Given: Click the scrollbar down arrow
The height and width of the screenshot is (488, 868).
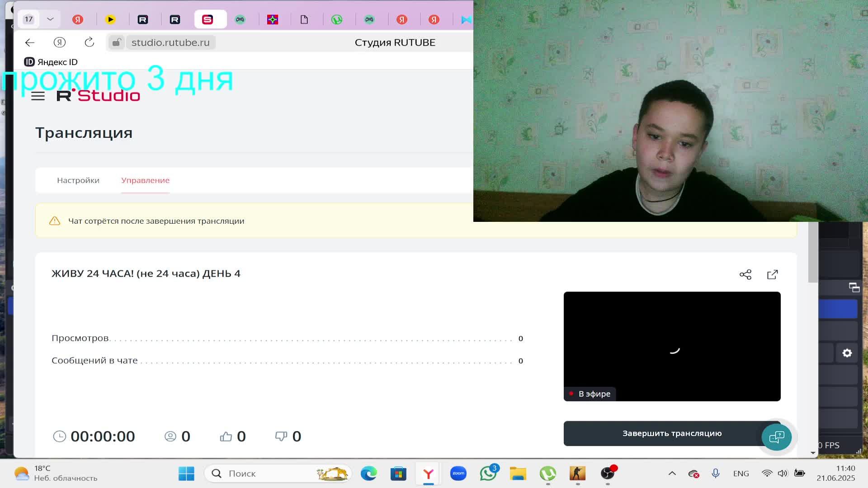Looking at the screenshot, I should [813, 453].
